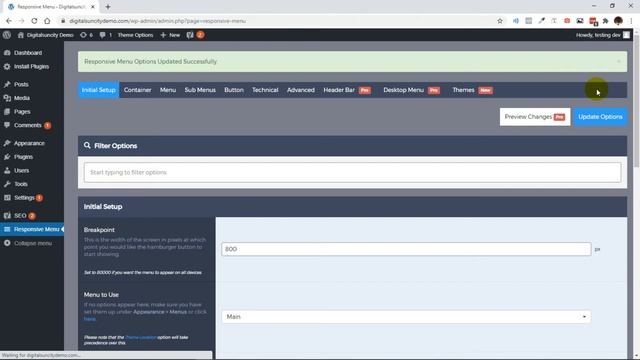Open the SEO sidebar menu
640x360 pixels.
tap(20, 216)
